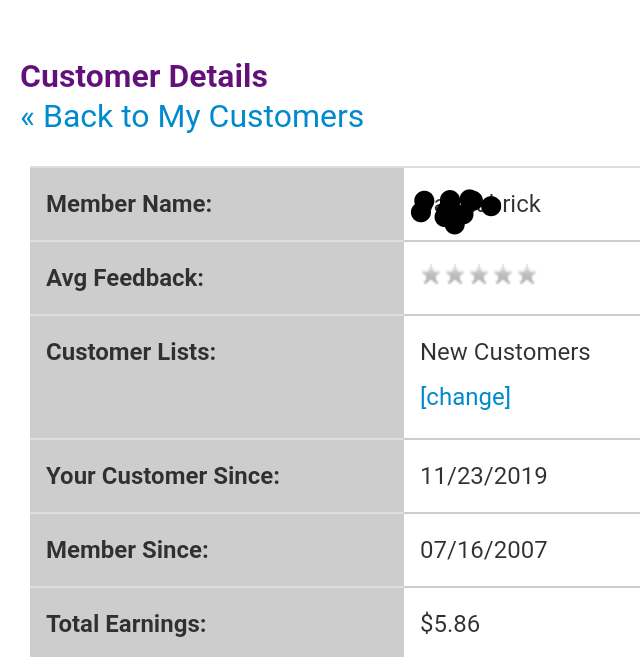640x657 pixels.
Task: Click the Member Name label
Action: tap(129, 204)
